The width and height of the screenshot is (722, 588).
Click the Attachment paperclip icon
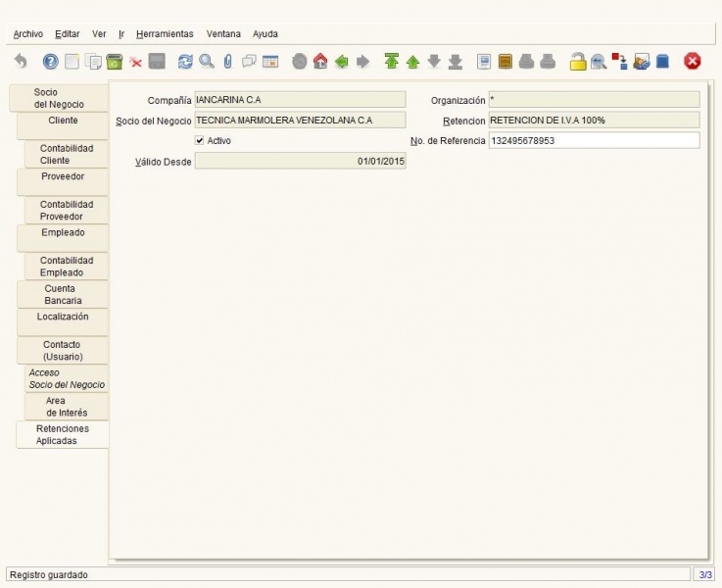(228, 61)
